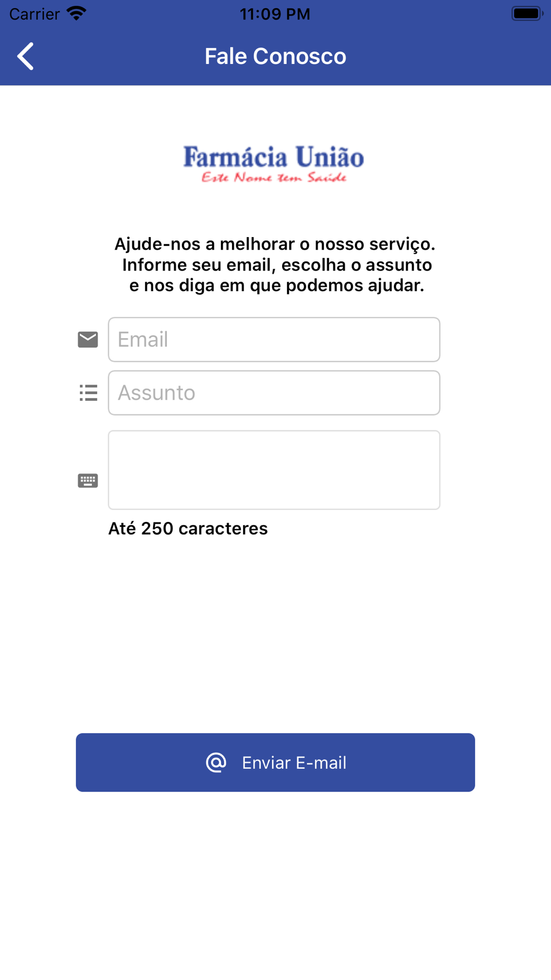
Task: Click the Carrier label in status bar
Action: pos(34,14)
